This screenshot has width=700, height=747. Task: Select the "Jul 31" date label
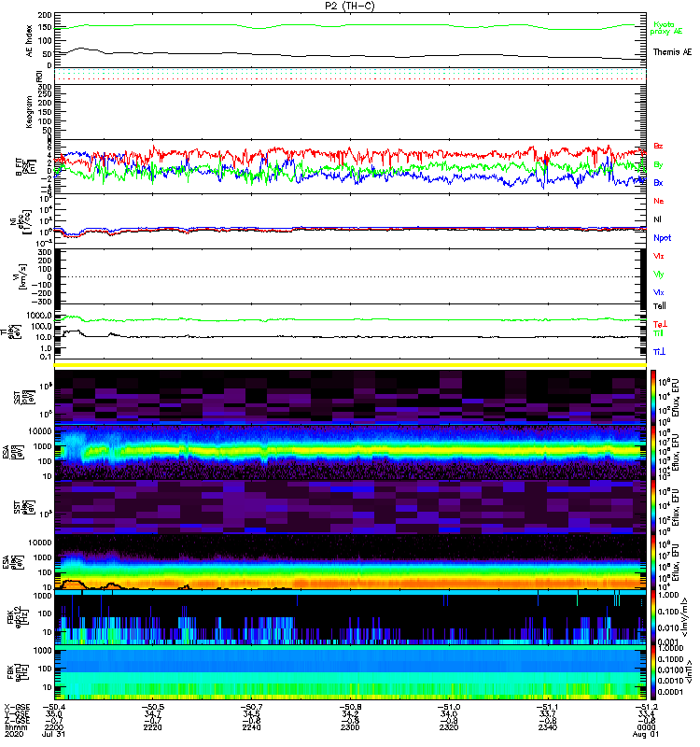coord(53,734)
